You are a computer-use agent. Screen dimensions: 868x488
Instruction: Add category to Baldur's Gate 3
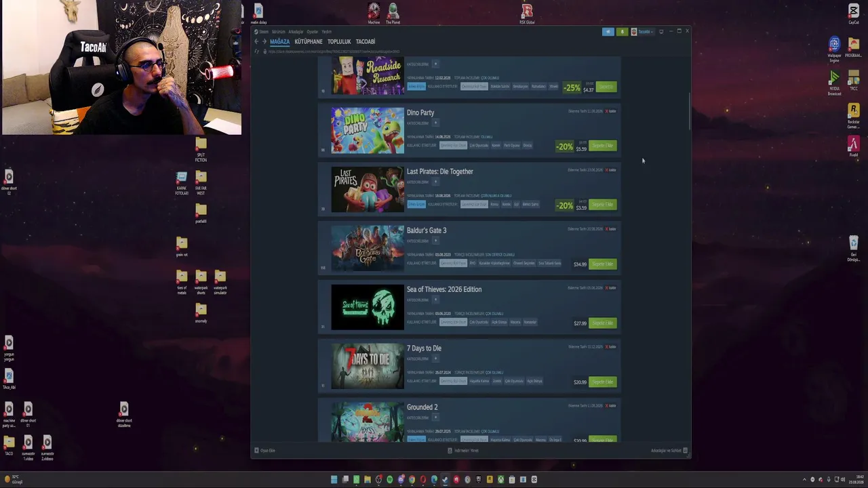coord(435,241)
